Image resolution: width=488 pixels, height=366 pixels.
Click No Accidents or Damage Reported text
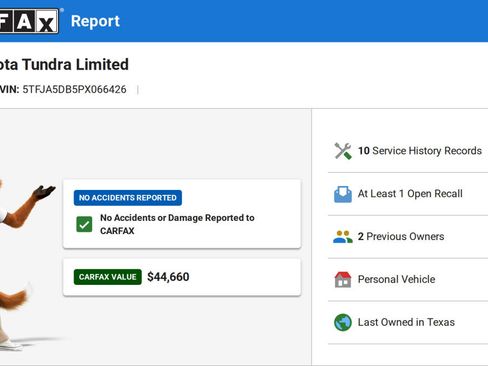[x=177, y=224]
